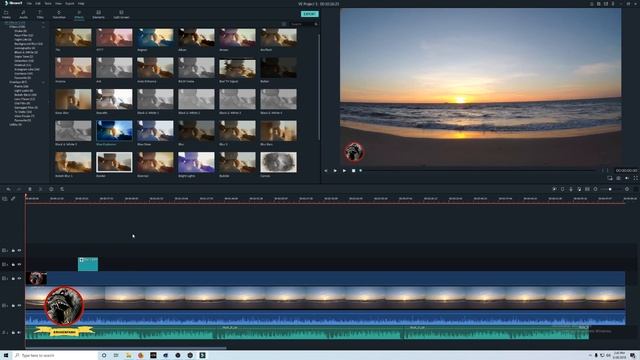Open the File menu
Viewport: 640px width, 360px height.
tap(29, 3)
